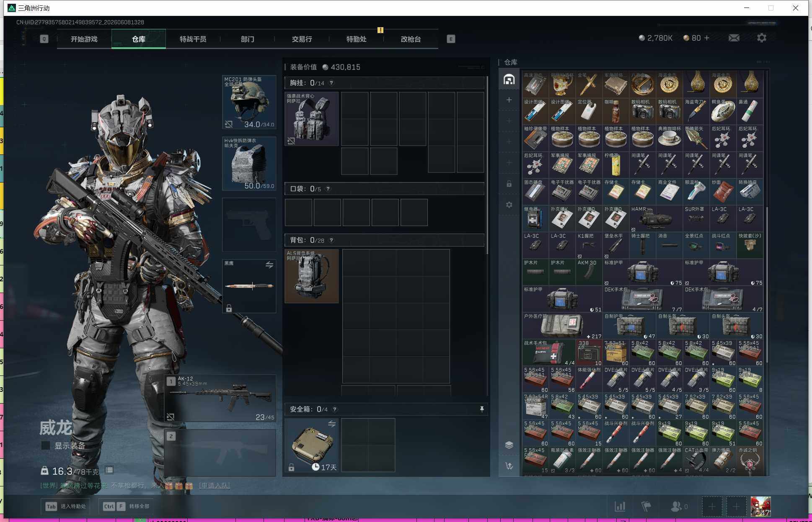Pin the safe box section
812x522 pixels.
[482, 409]
